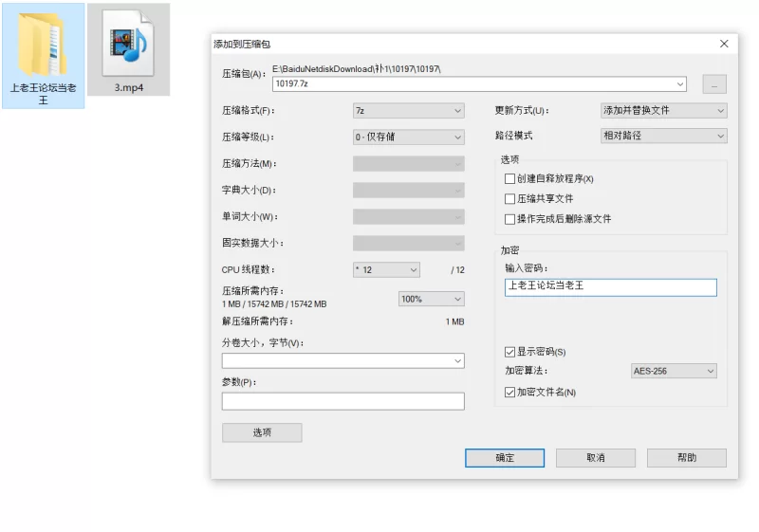Toggle 加密文件名 checkbox

(x=510, y=392)
